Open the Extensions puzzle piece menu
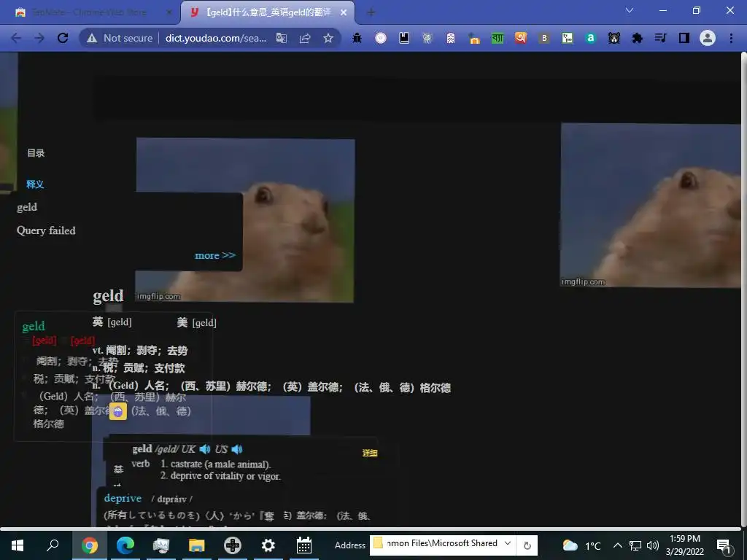The width and height of the screenshot is (747, 560). [638, 38]
